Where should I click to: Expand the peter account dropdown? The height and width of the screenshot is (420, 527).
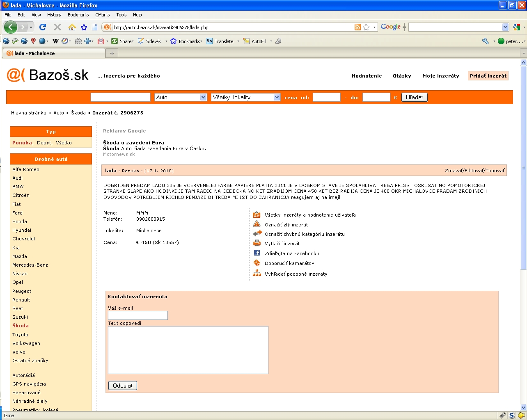[x=524, y=41]
